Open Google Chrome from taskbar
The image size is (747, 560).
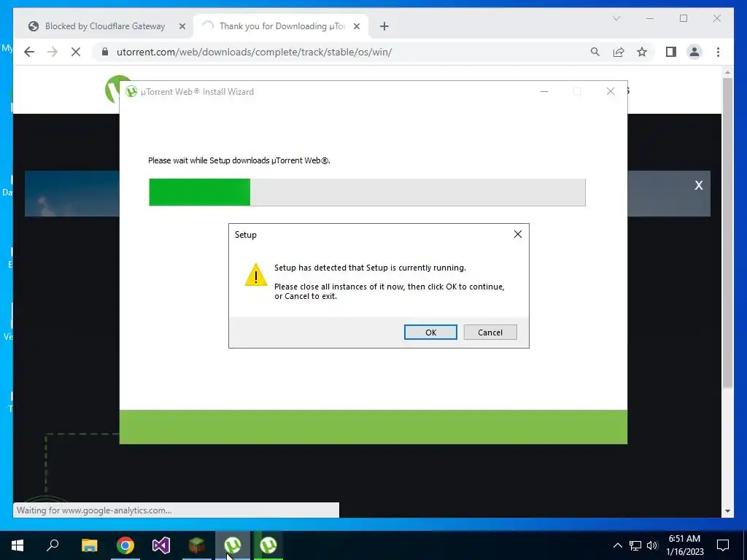pos(125,545)
